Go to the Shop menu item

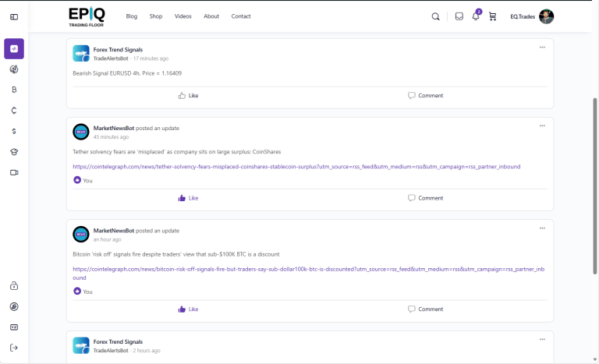point(156,16)
